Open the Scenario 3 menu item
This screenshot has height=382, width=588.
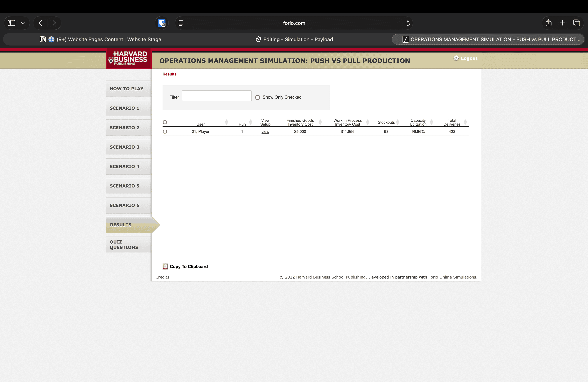tap(124, 147)
